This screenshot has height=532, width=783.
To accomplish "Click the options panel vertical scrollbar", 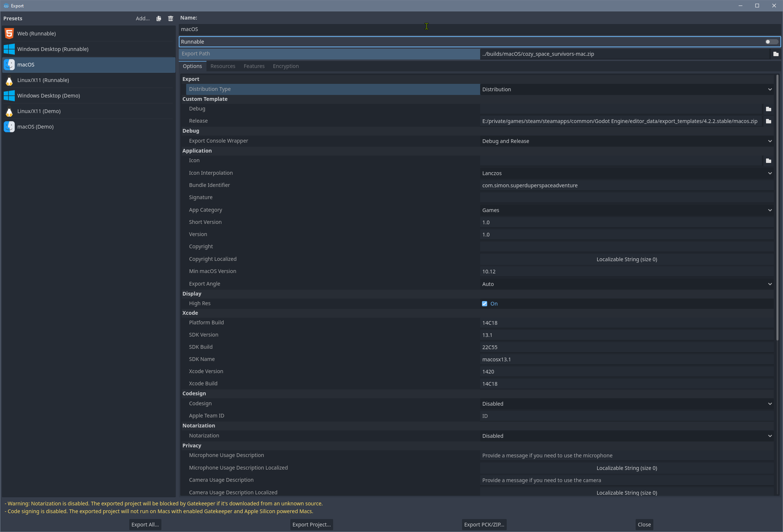I will (777, 207).
